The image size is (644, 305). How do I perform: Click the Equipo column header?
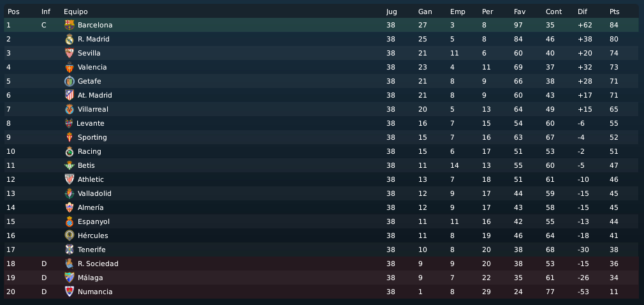(76, 11)
